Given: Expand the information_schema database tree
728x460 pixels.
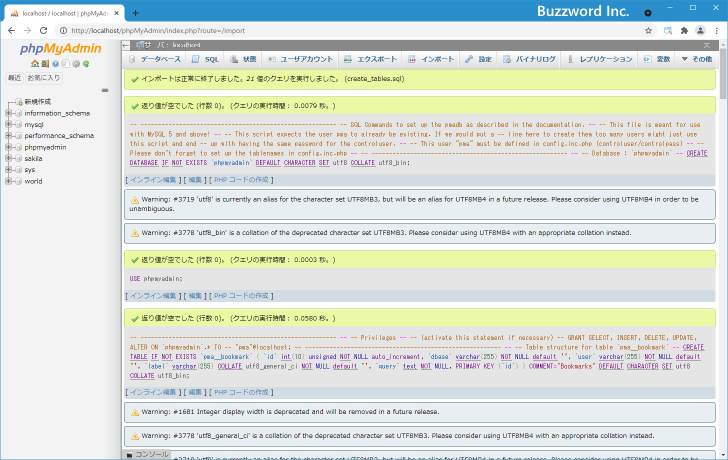Looking at the screenshot, I should tap(8, 113).
